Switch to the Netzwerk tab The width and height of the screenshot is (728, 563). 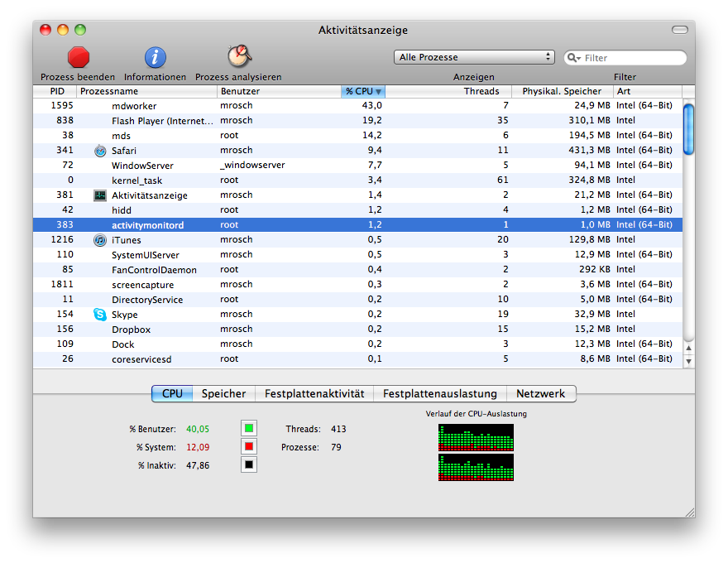click(541, 393)
